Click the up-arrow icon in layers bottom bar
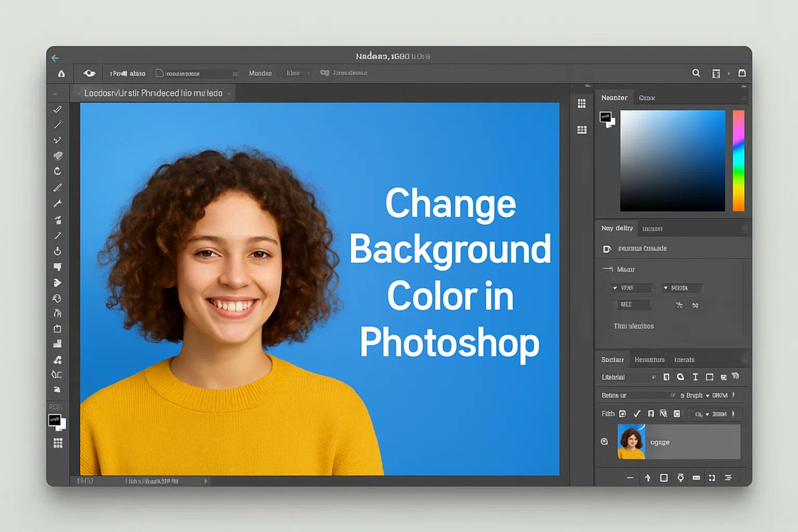Viewport: 798px width, 532px height. click(x=648, y=477)
